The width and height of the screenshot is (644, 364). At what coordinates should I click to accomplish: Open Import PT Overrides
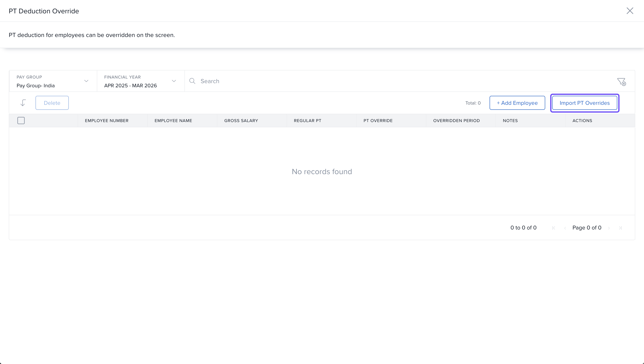click(584, 103)
